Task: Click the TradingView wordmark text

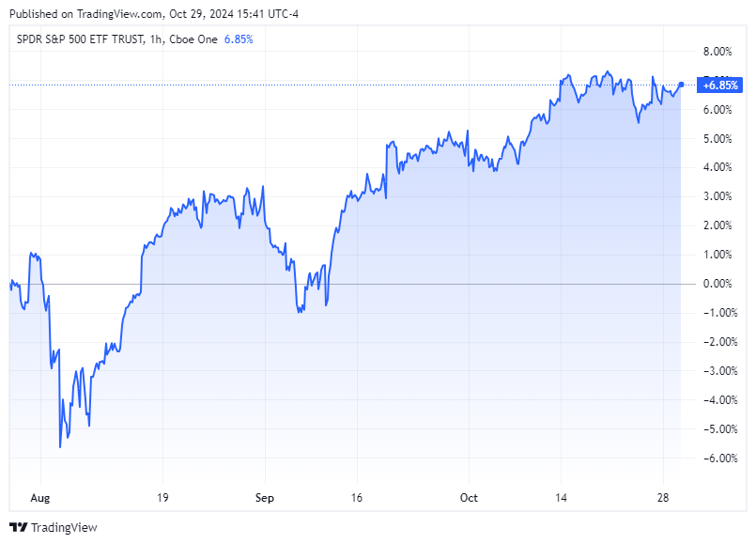Action: click(x=64, y=528)
